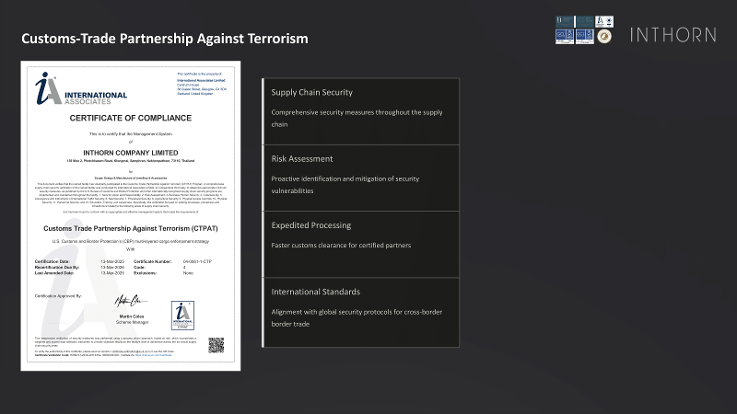Click the 'Certification Approved By:' label
The image size is (737, 414).
[58, 296]
